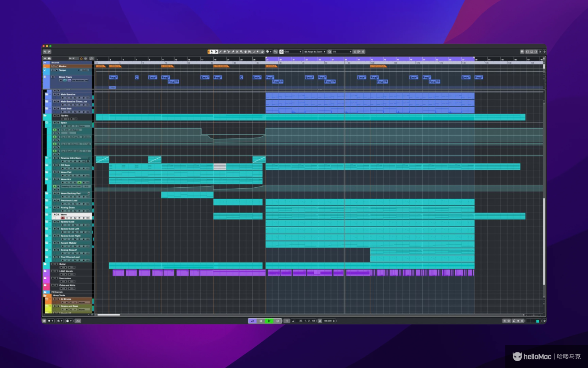Click the transport setup gear at bottom right

point(544,321)
